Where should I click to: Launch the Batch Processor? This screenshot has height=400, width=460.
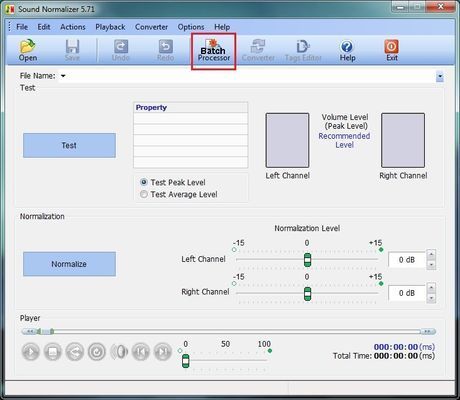click(214, 51)
